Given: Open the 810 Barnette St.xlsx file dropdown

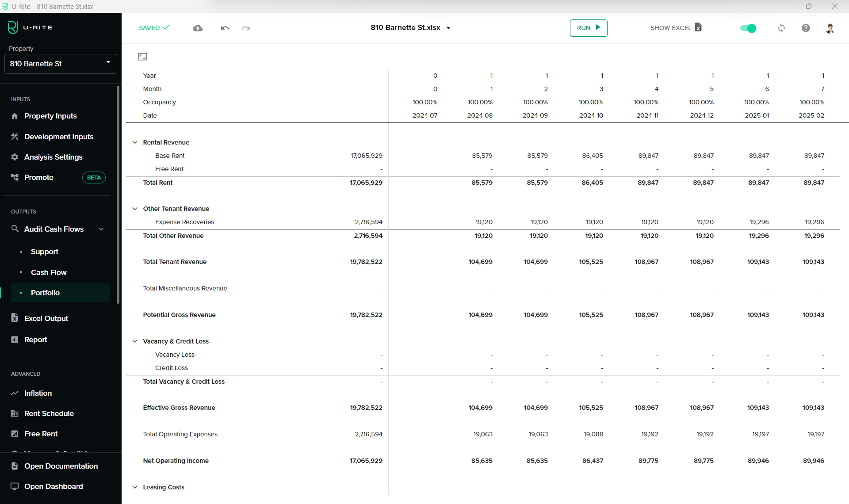Looking at the screenshot, I should pos(448,28).
